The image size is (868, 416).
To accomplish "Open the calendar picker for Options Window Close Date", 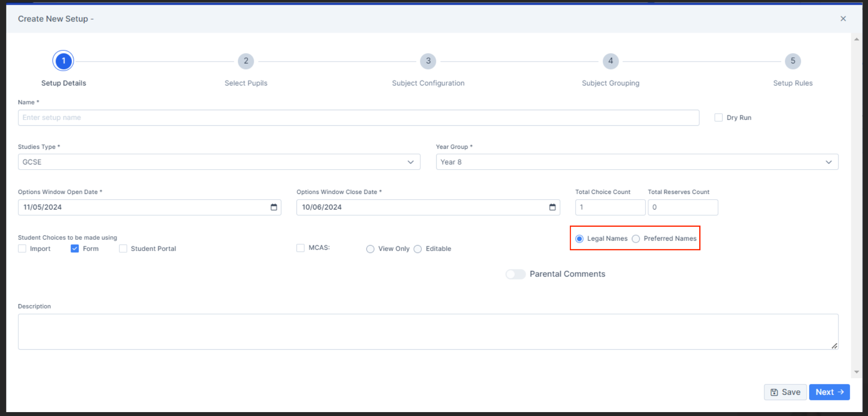I will coord(552,207).
